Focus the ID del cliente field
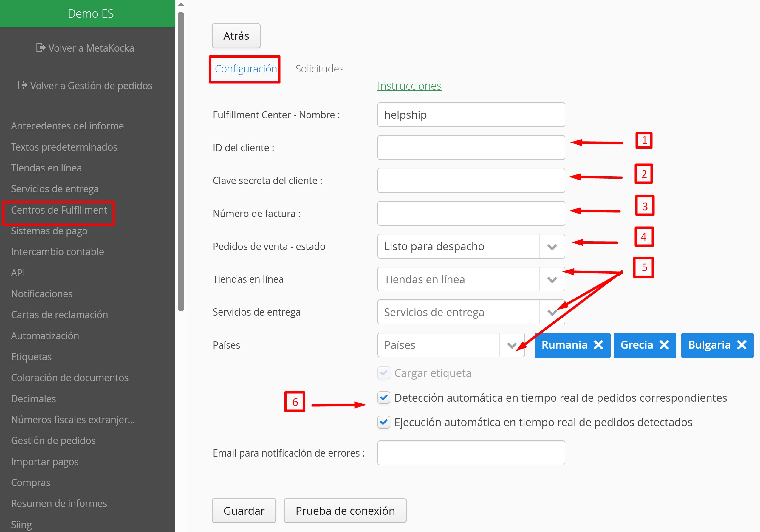The width and height of the screenshot is (760, 532). click(x=471, y=147)
